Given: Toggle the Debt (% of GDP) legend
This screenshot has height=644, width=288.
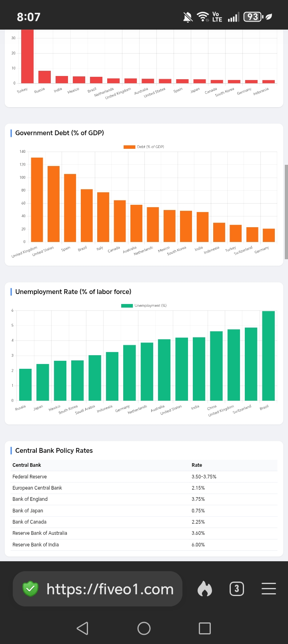Looking at the screenshot, I should pyautogui.click(x=144, y=147).
